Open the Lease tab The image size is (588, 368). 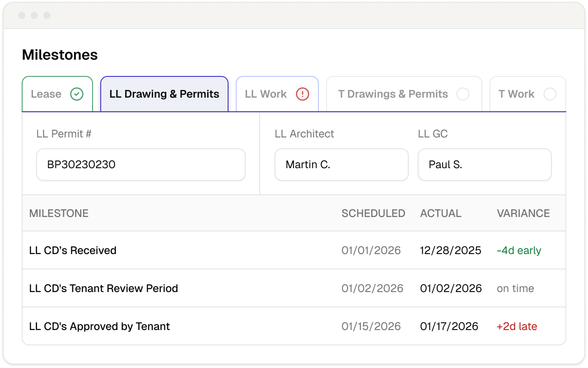pos(57,94)
